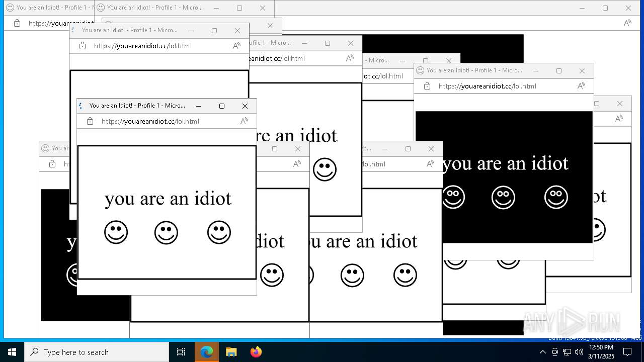Close window with 'ot.cc/lol.html' partial address
Viewport: 644px width, 362px height.
pos(448,60)
